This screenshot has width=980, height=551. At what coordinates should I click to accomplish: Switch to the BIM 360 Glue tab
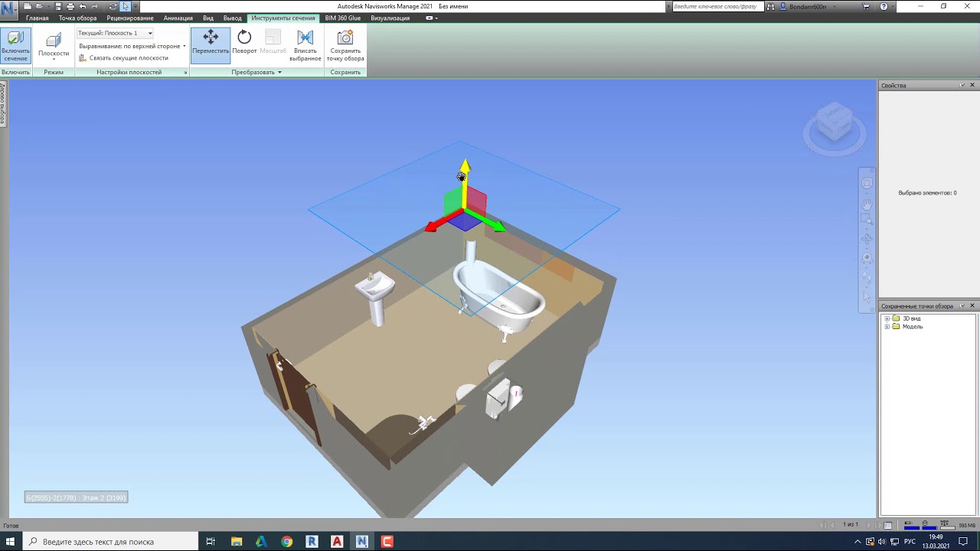coord(343,18)
